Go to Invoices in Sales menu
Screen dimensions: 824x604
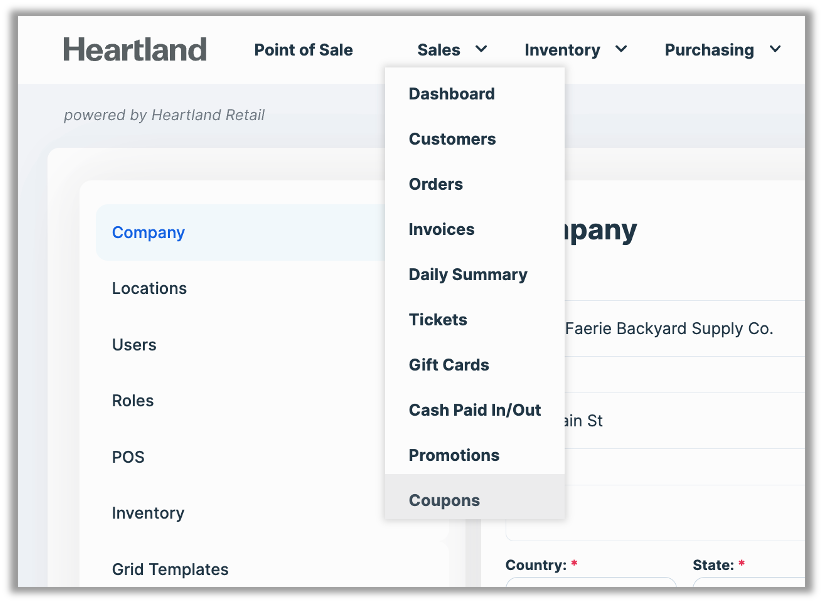click(x=441, y=229)
